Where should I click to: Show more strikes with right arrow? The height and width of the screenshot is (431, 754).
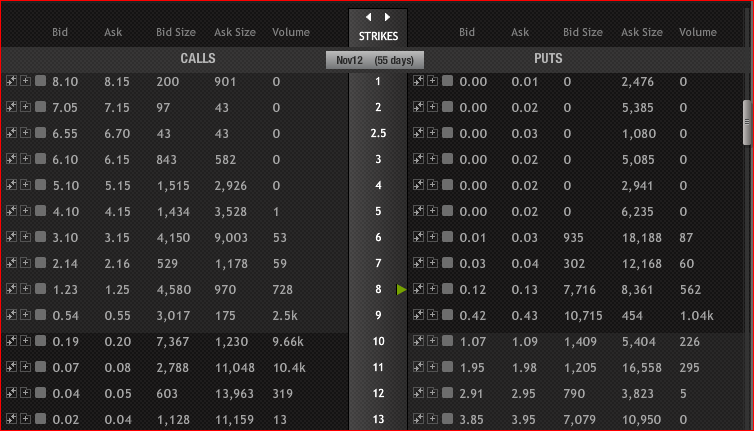click(387, 17)
